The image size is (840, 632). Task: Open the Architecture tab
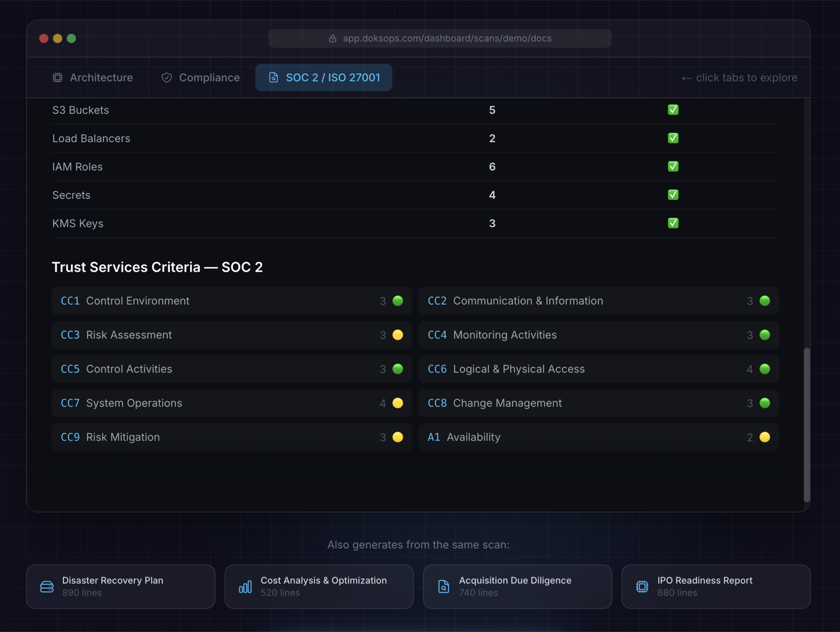(x=93, y=77)
